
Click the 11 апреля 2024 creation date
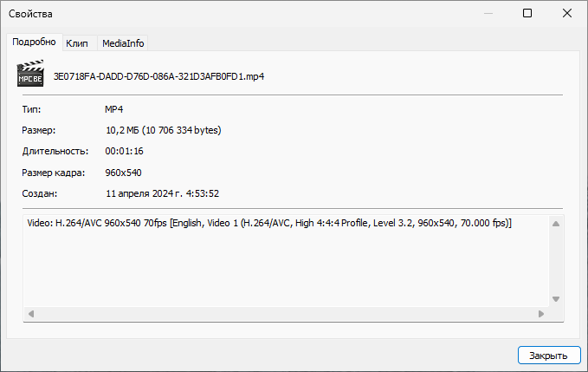[162, 193]
